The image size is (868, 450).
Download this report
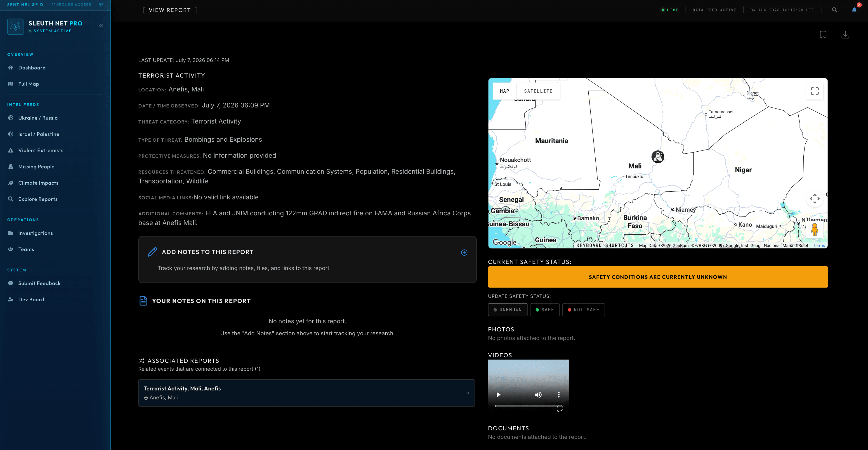point(845,35)
